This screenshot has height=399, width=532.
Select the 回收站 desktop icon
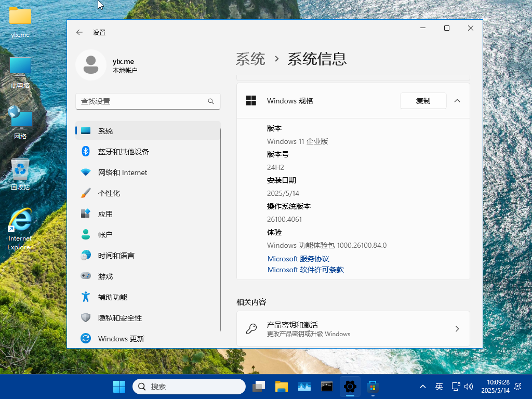click(20, 174)
